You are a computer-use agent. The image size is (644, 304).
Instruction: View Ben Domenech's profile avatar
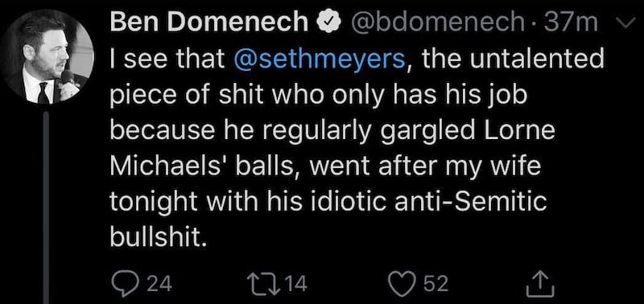point(47,56)
